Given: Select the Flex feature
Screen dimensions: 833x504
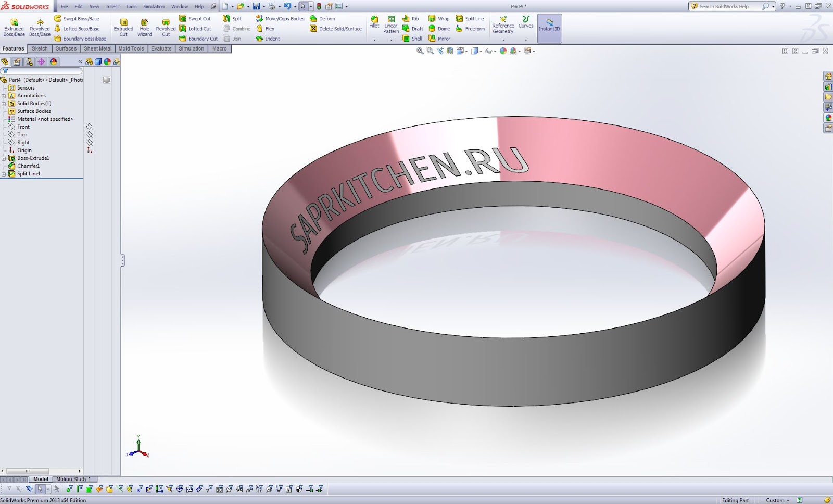Looking at the screenshot, I should click(x=265, y=29).
